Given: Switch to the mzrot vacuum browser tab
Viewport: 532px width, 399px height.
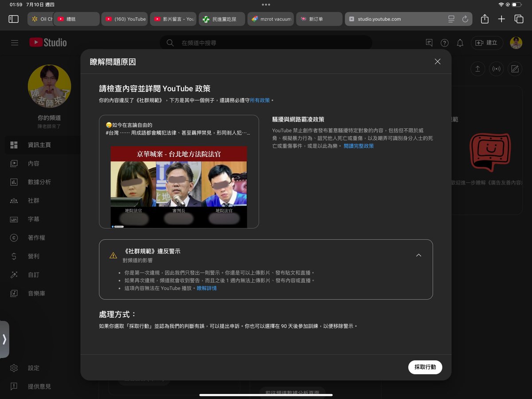Looking at the screenshot, I should coord(270,19).
